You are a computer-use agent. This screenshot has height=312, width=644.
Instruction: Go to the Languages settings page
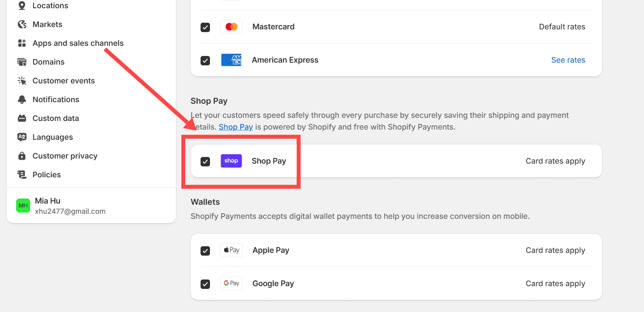(x=52, y=137)
